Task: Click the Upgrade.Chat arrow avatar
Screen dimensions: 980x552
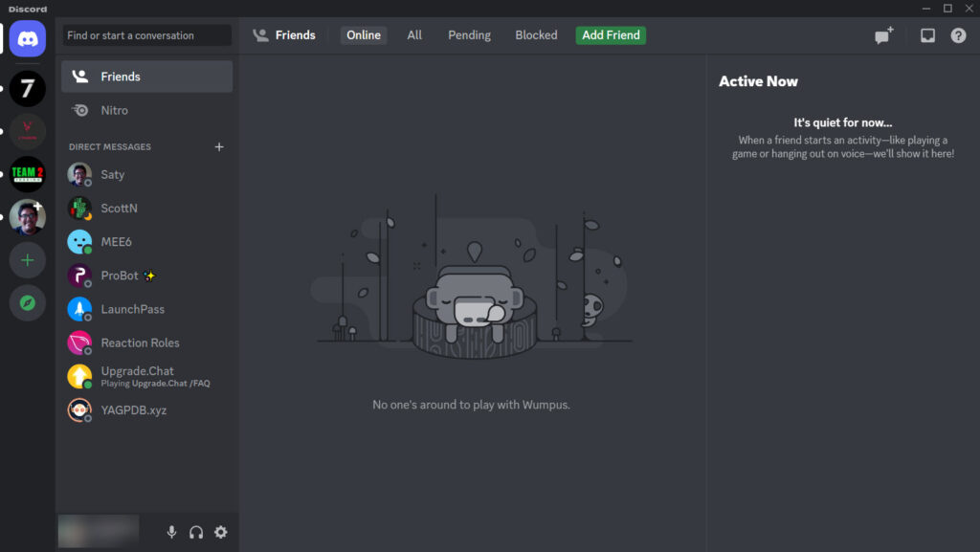Action: tap(79, 377)
